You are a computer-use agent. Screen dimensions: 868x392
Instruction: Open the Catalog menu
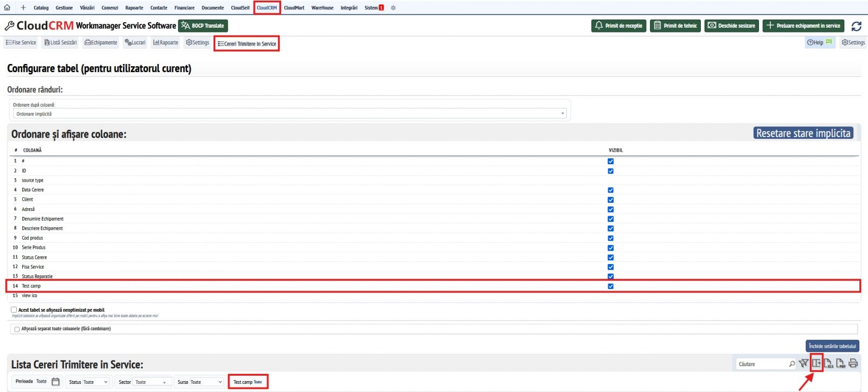coord(41,8)
